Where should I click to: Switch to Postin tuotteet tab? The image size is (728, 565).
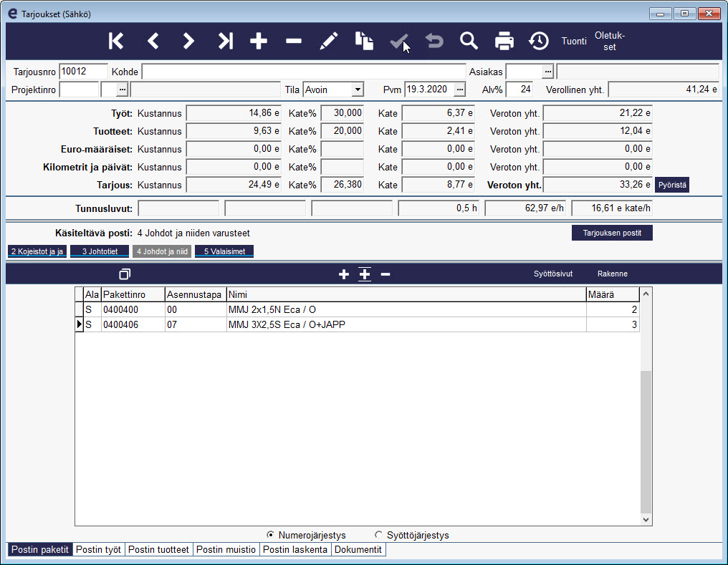coord(158,550)
